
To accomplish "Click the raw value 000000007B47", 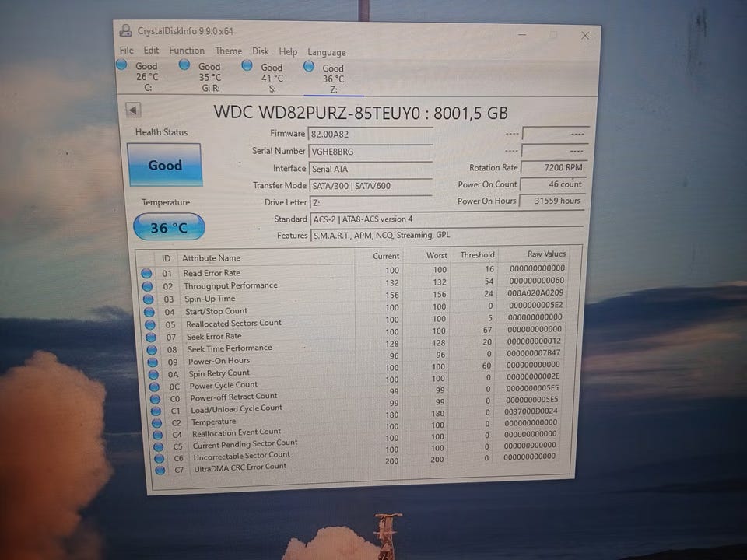I will point(533,353).
